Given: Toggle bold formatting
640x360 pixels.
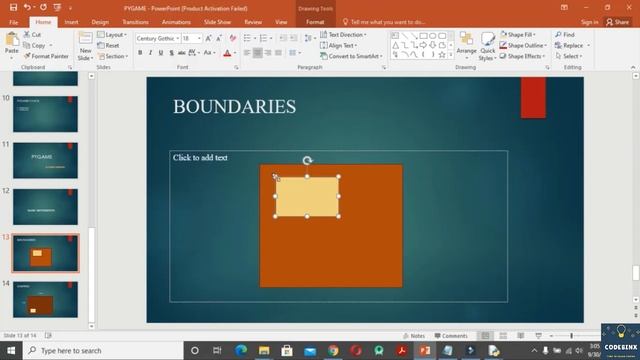Looking at the screenshot, I should click(140, 53).
